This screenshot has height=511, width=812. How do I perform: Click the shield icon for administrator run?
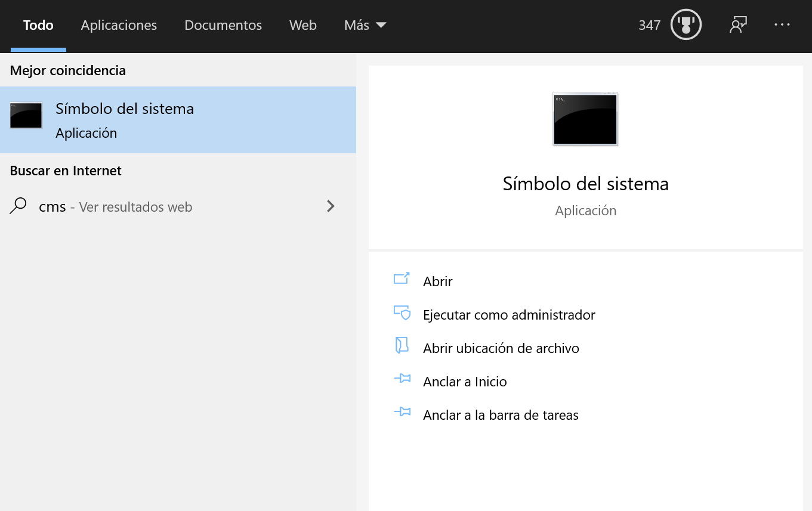(402, 313)
